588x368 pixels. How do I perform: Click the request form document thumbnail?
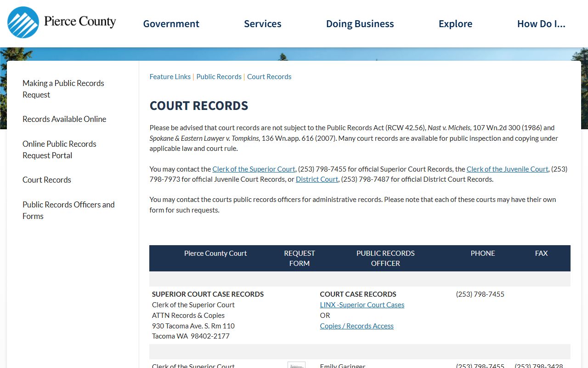tap(296, 365)
